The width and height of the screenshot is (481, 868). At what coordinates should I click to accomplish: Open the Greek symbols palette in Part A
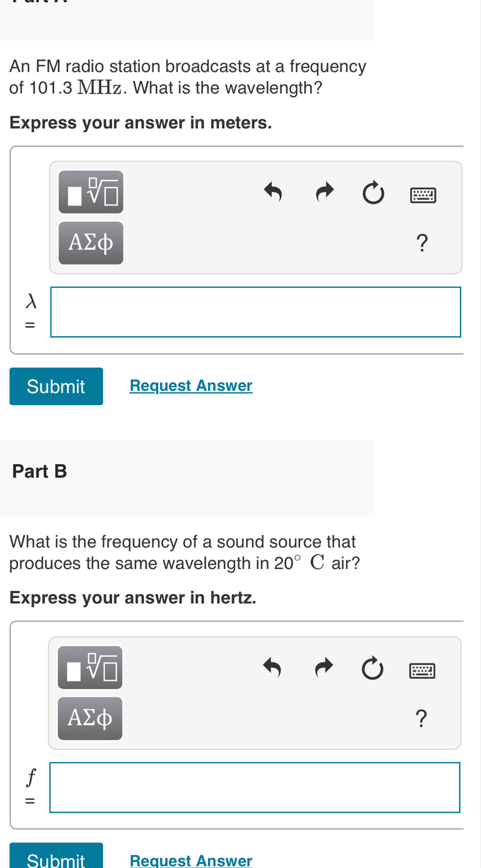[91, 243]
